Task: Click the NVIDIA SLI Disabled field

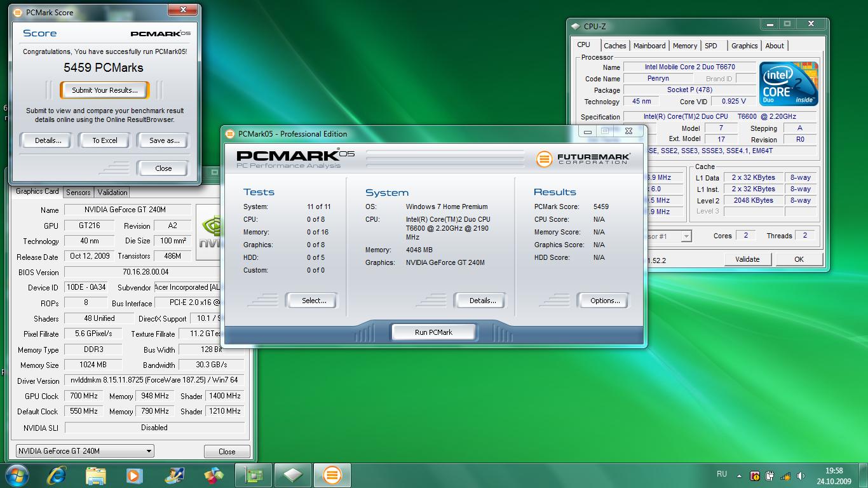Action: point(154,428)
